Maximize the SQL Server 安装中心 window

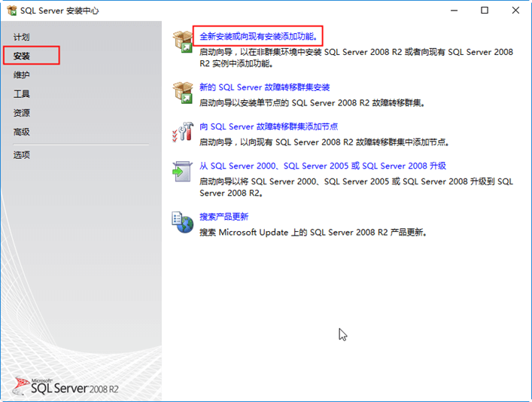pyautogui.click(x=485, y=11)
